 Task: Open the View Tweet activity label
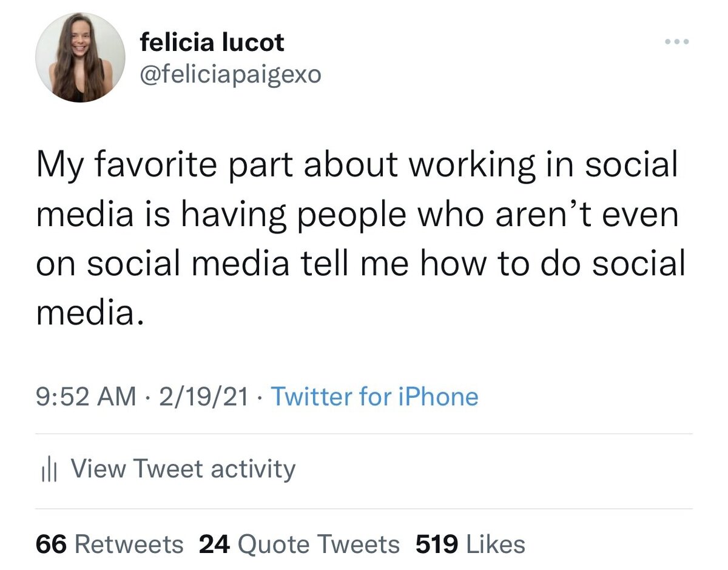183,469
